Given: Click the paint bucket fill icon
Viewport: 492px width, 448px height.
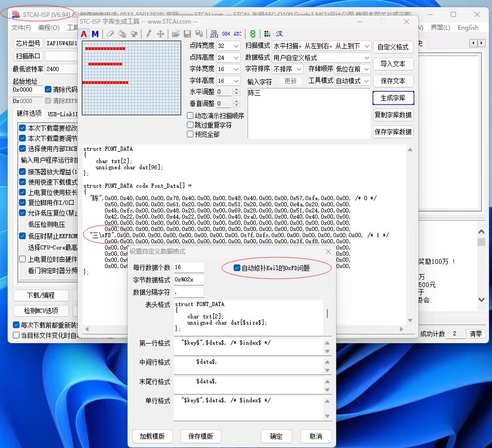Looking at the screenshot, I should click(x=122, y=34).
